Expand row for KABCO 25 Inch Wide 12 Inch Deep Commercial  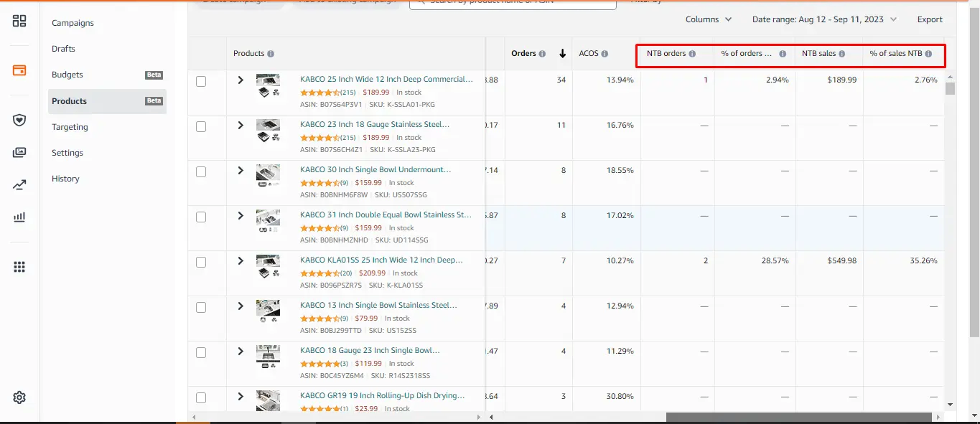241,80
